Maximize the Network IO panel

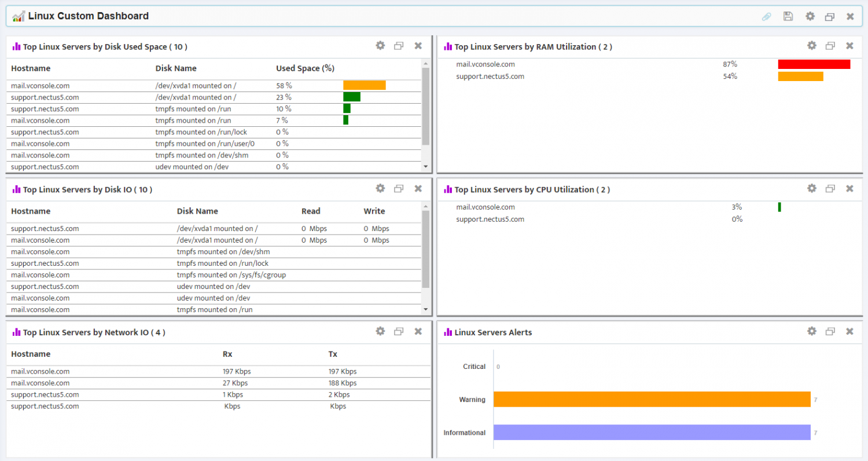[x=398, y=331]
